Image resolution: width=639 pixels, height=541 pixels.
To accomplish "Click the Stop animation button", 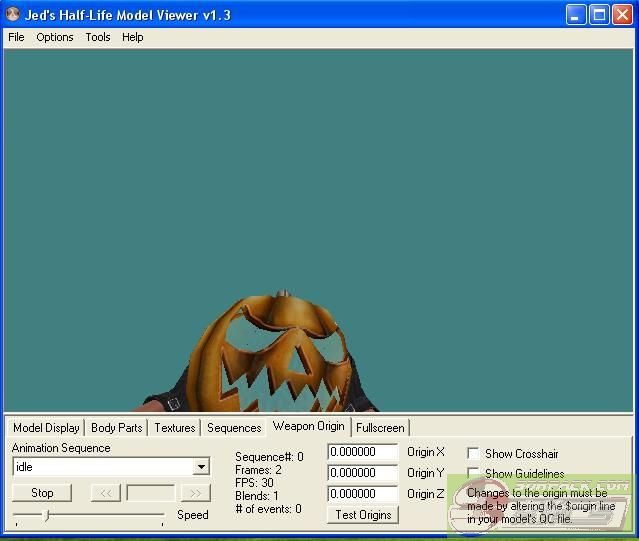I will click(42, 493).
